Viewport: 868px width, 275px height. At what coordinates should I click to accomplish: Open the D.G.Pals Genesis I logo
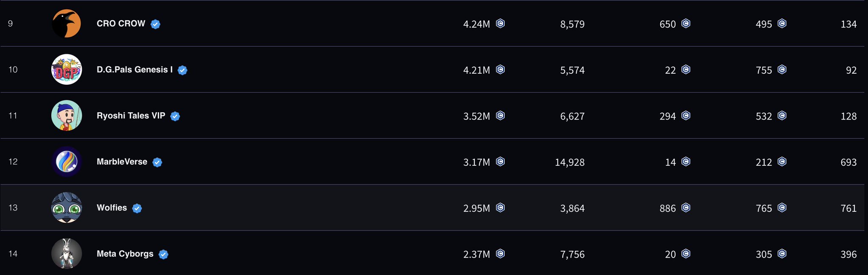pyautogui.click(x=67, y=69)
